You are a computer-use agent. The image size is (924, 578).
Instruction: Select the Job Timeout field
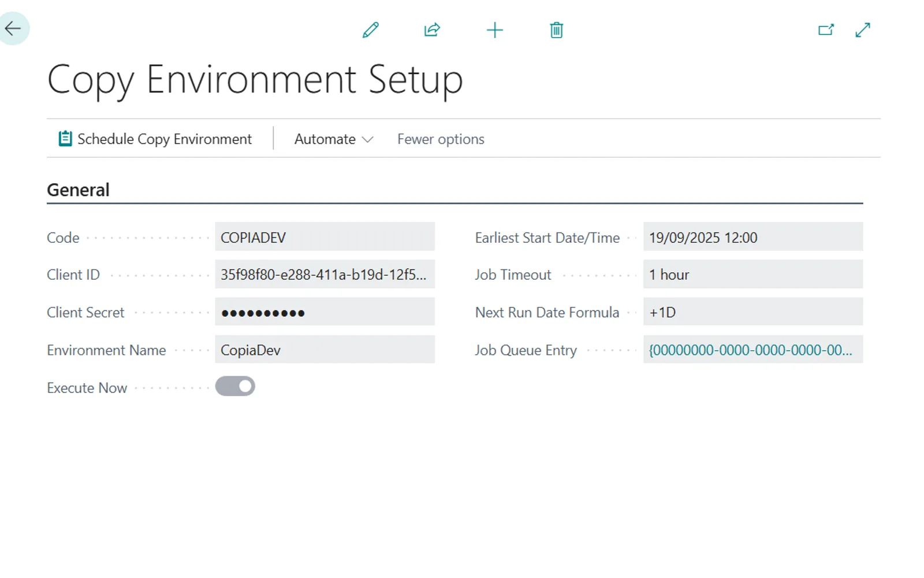click(753, 275)
